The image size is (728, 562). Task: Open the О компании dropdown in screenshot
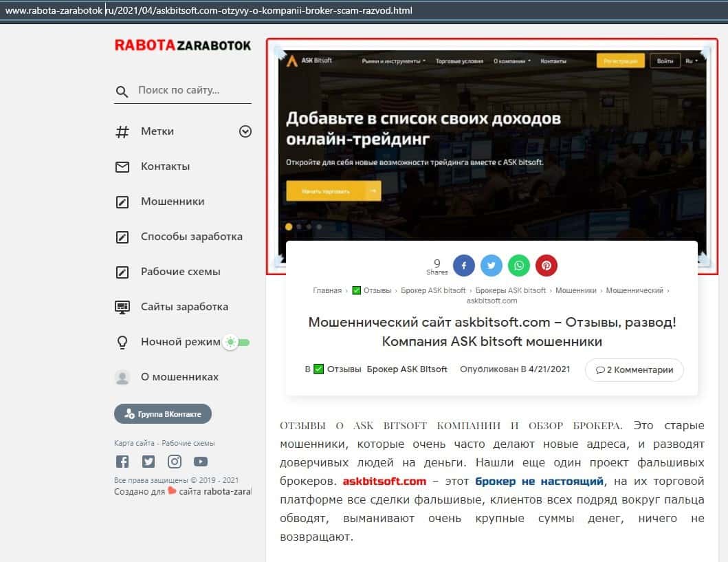point(511,61)
